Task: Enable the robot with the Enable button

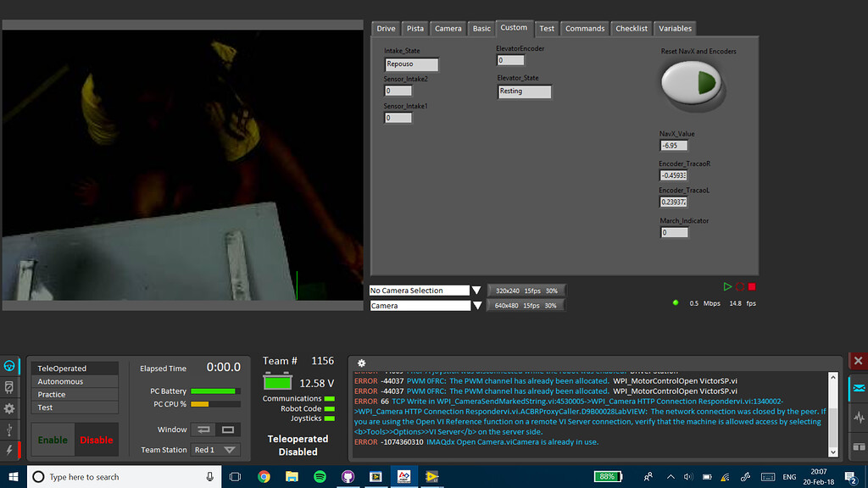Action: click(x=52, y=440)
